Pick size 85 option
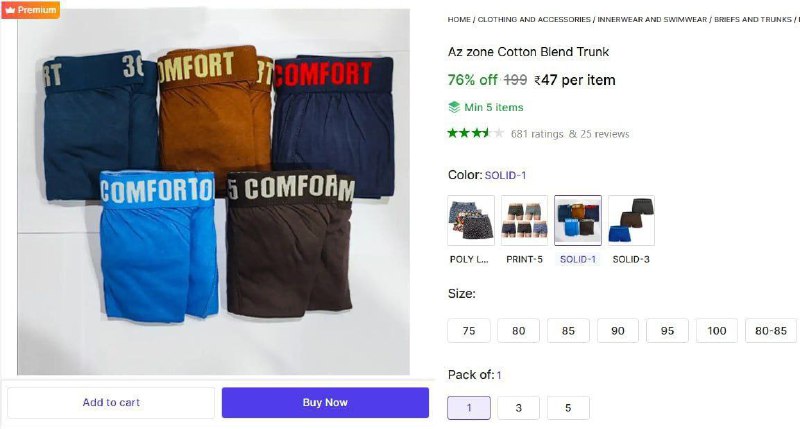This screenshot has height=429, width=800. pyautogui.click(x=568, y=330)
